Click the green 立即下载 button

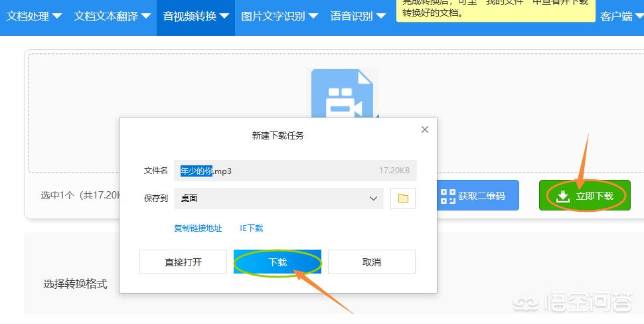584,195
